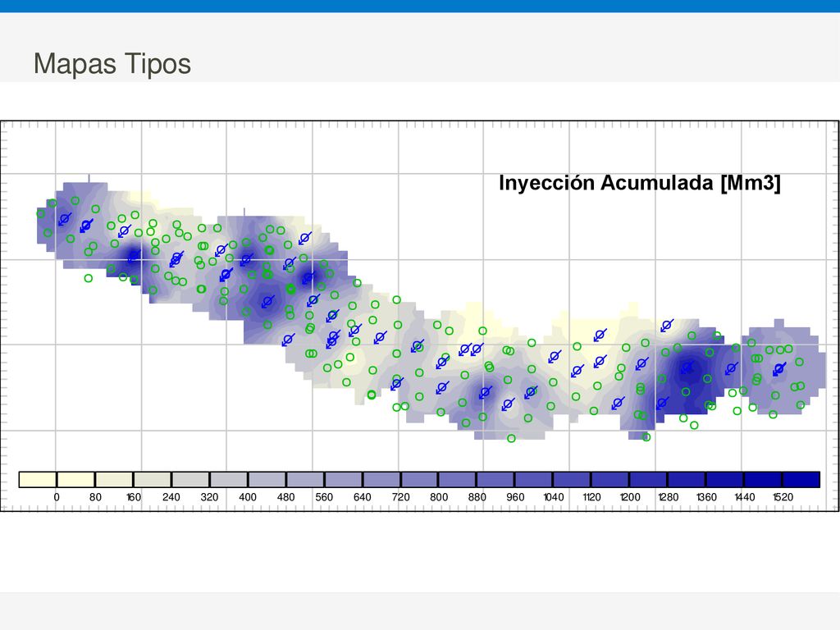840x630 pixels.
Task: Select the 'Inyección Acumulada [Mm3]' map title
Action: (640, 183)
